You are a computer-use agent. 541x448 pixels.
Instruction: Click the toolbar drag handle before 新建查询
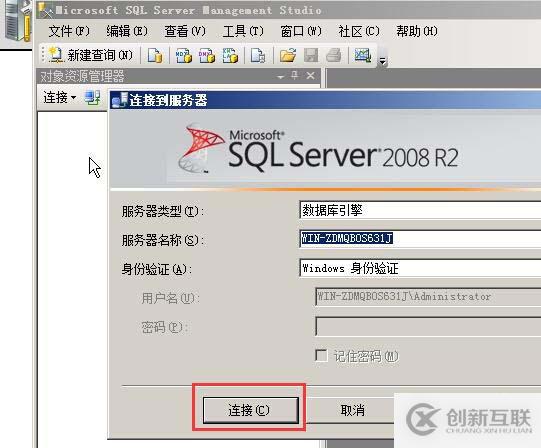tap(43, 55)
